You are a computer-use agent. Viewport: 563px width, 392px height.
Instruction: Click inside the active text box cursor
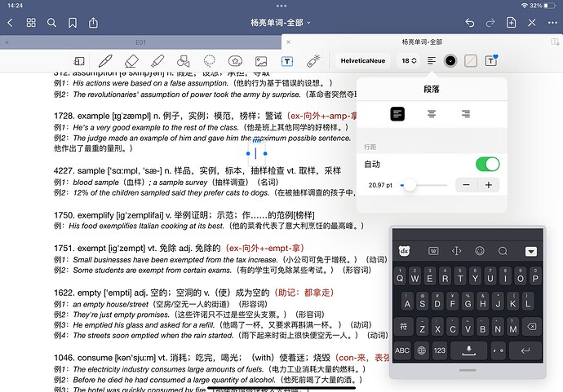pyautogui.click(x=255, y=153)
